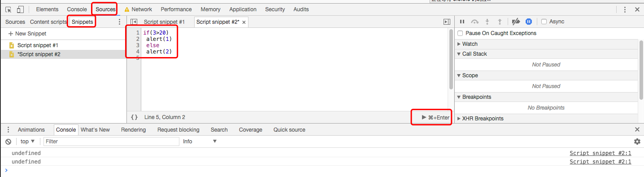
Task: Open the What's New drawer tab
Action: (95, 129)
